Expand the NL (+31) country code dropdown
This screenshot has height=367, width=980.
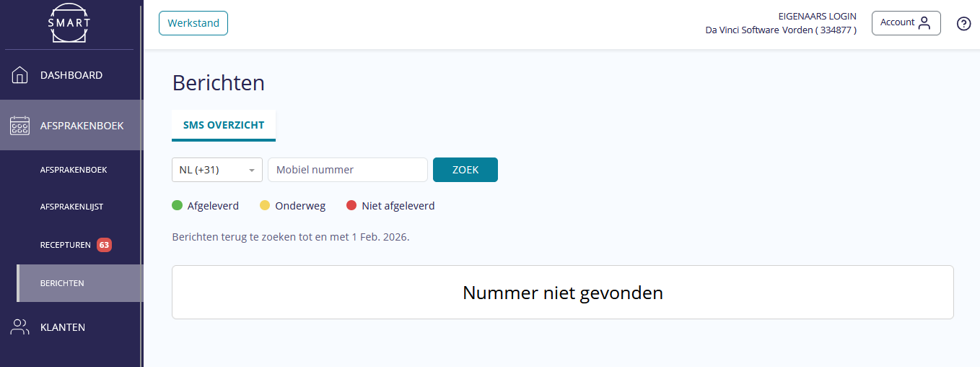216,170
